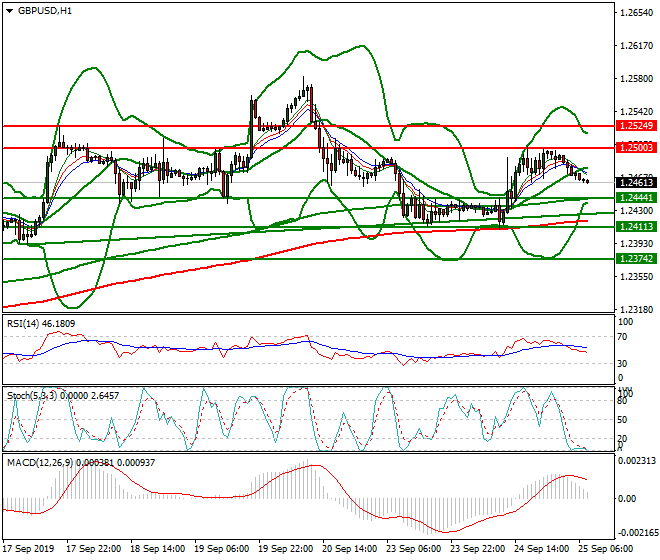Select the 1.24113 green support label
Image resolution: width=660 pixels, height=560 pixels.
tap(636, 227)
